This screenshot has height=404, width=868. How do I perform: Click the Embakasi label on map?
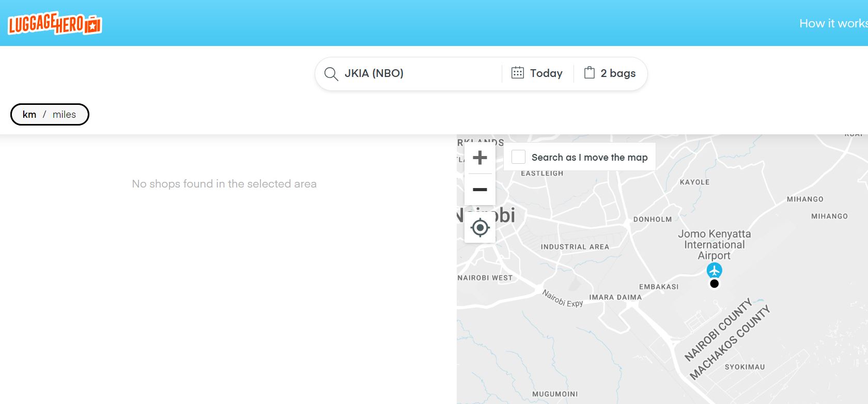point(659,287)
